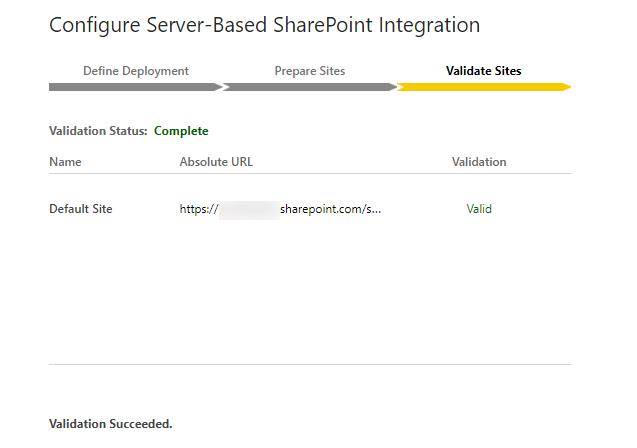Click the Configure Server-Based SharePoint Integration title
The image size is (637, 448).
pyautogui.click(x=264, y=25)
